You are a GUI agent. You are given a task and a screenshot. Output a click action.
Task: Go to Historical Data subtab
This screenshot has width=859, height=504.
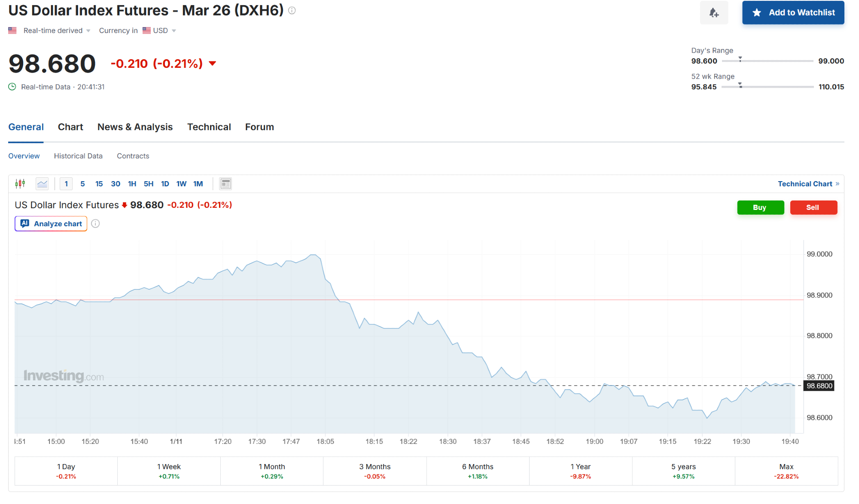(78, 156)
